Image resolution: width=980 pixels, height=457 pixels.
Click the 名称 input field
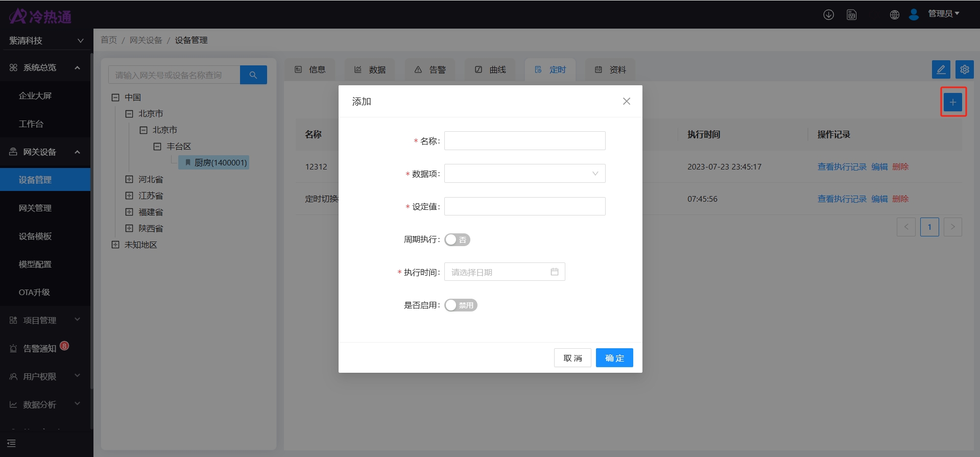tap(525, 141)
